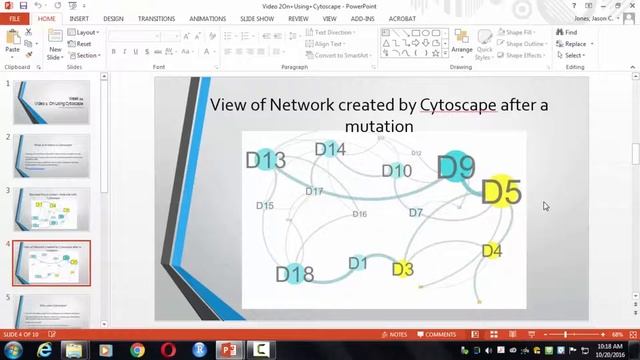This screenshot has height=360, width=640.
Task: Click Convert to SmartArt button
Action: pyautogui.click(x=339, y=55)
